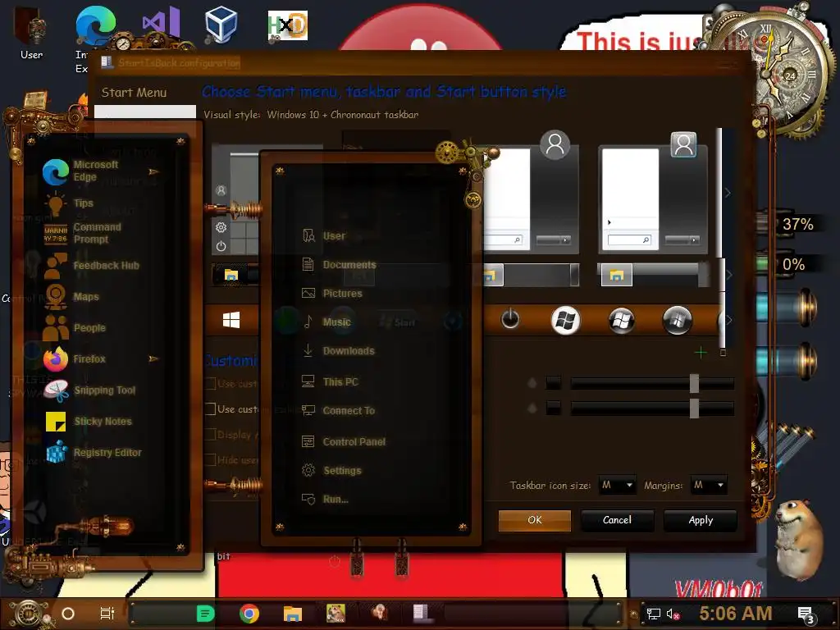Click the steampunk Start button on taskbar
The image size is (840, 630).
28,614
